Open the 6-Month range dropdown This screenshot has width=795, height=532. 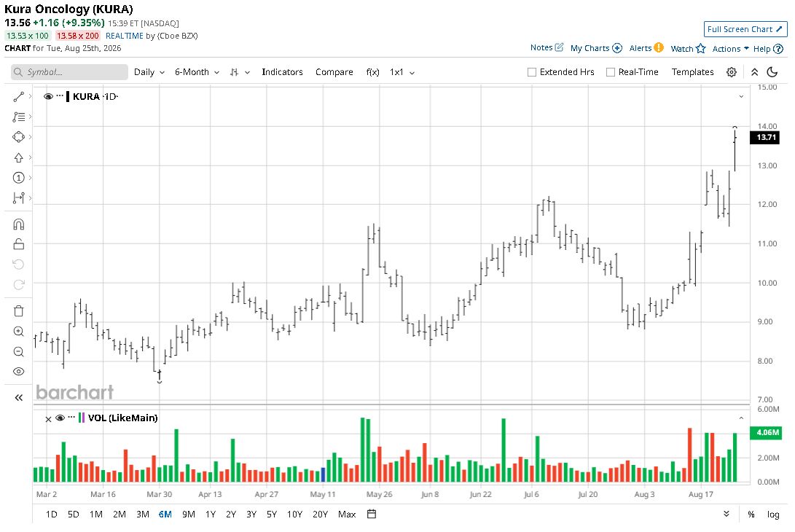(197, 72)
